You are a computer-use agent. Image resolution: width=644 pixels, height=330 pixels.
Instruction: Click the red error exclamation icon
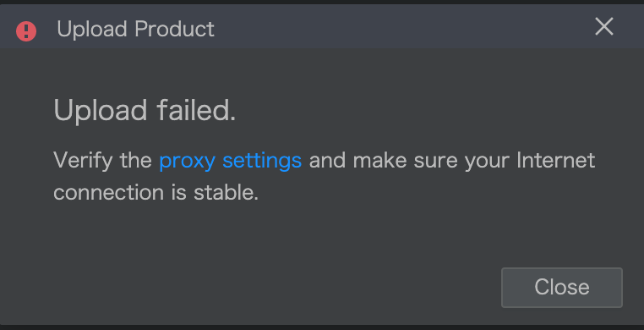pos(26,30)
